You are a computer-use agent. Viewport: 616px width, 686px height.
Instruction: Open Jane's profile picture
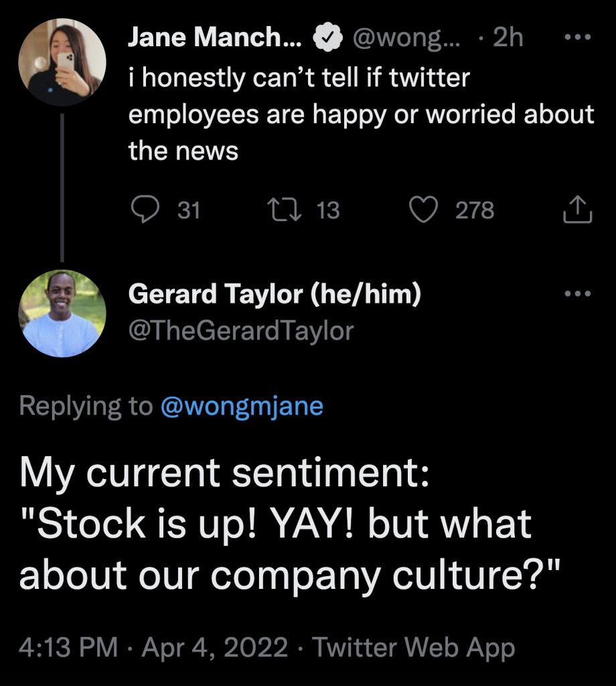coord(62,62)
